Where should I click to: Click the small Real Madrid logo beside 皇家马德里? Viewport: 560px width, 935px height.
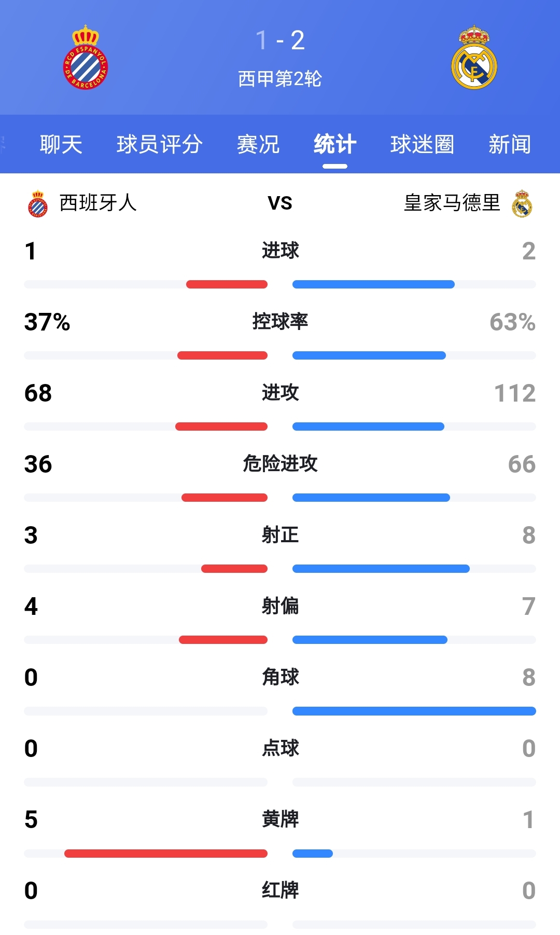(x=522, y=203)
